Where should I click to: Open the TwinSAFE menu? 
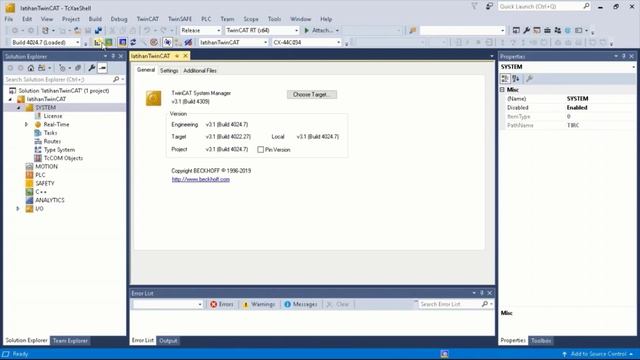pos(180,19)
